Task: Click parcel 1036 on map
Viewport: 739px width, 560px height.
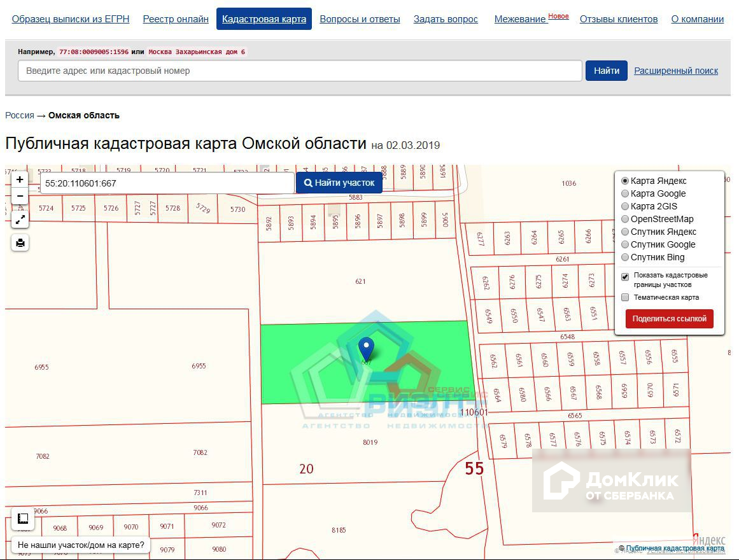Action: 569,183
